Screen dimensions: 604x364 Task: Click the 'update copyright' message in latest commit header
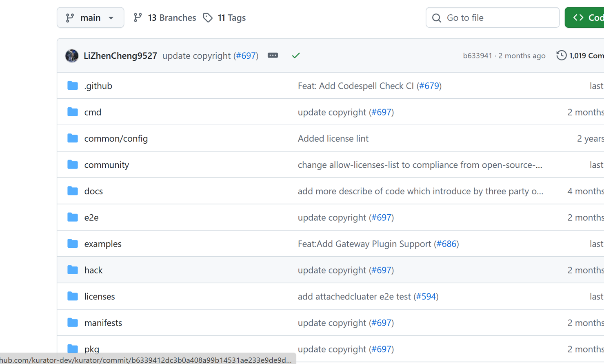click(x=196, y=55)
